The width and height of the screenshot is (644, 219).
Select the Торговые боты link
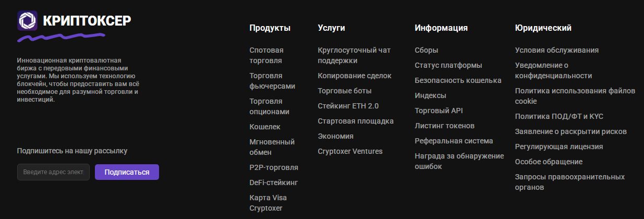[x=345, y=91]
